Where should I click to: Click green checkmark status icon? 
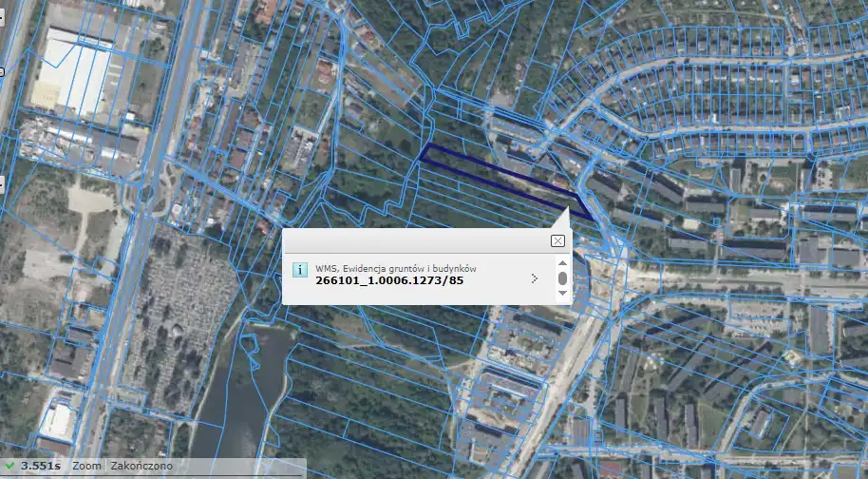coord(9,467)
